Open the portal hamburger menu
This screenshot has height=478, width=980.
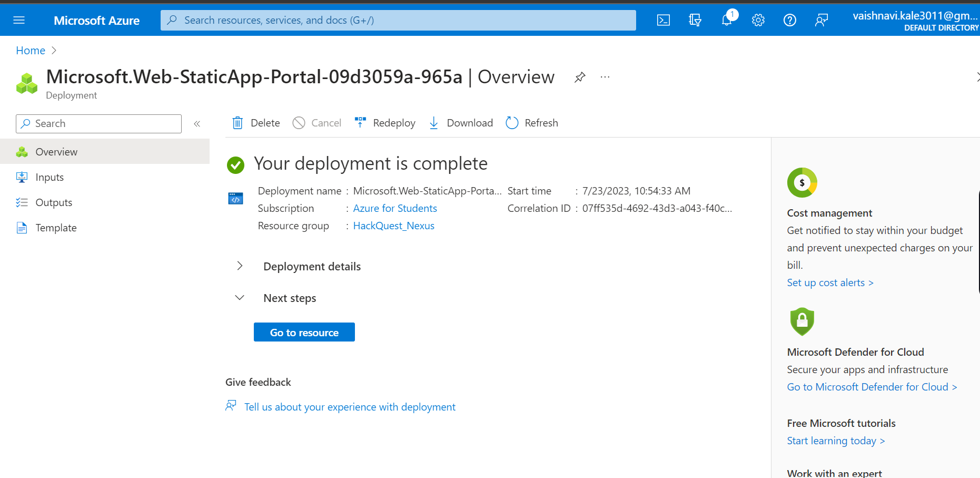click(19, 20)
